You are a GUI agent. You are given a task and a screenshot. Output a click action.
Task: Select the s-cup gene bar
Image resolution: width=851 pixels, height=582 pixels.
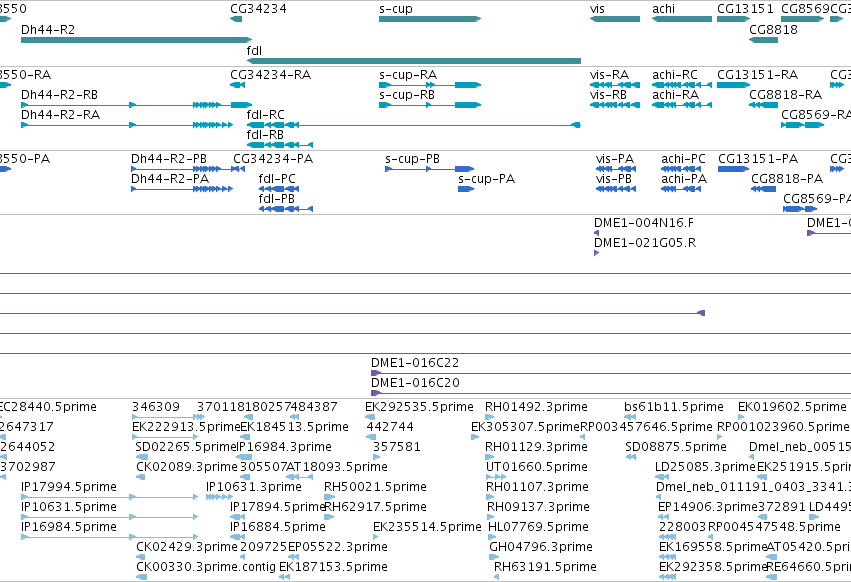(430, 19)
